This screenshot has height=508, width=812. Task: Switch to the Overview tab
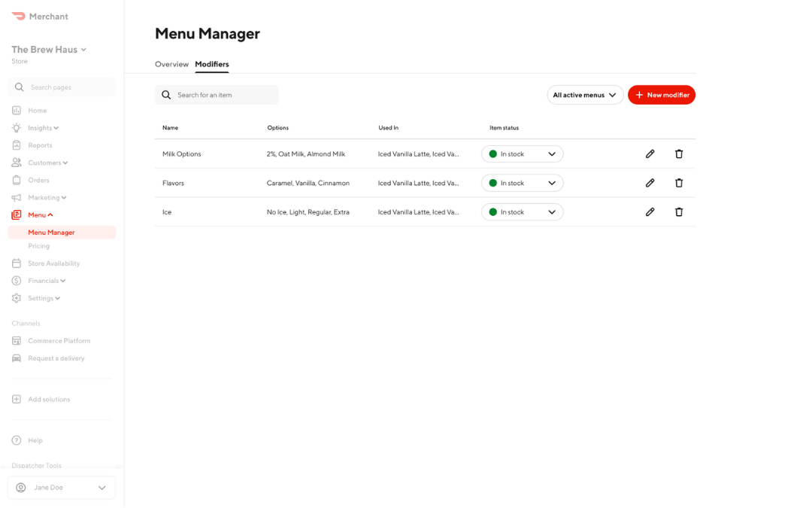point(171,64)
